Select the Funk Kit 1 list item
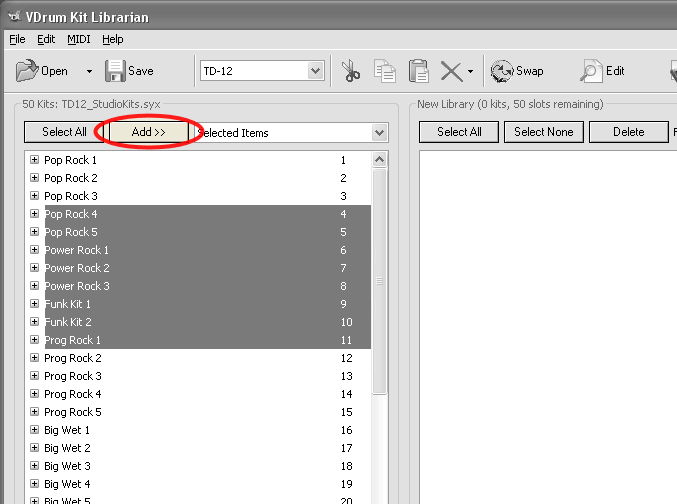The width and height of the screenshot is (677, 504). click(67, 304)
